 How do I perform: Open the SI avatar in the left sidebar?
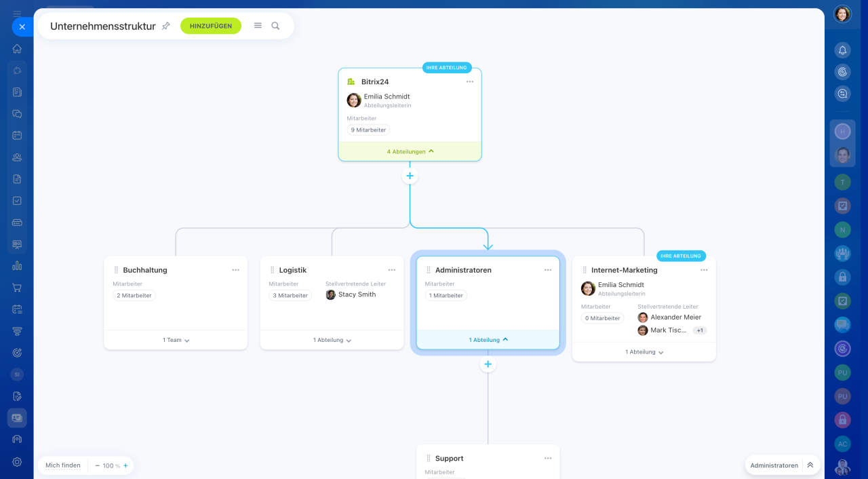[17, 375]
